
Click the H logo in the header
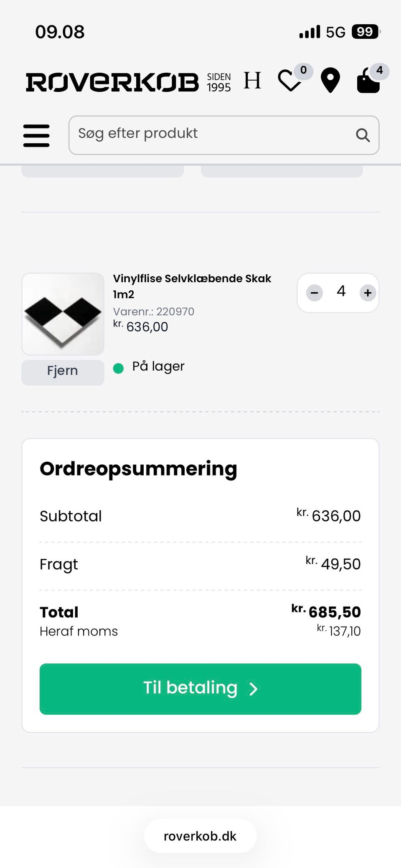(252, 81)
